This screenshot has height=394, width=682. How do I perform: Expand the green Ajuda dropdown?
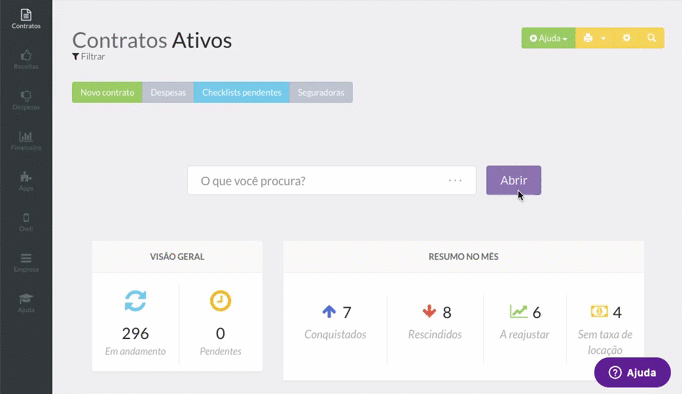(x=548, y=38)
